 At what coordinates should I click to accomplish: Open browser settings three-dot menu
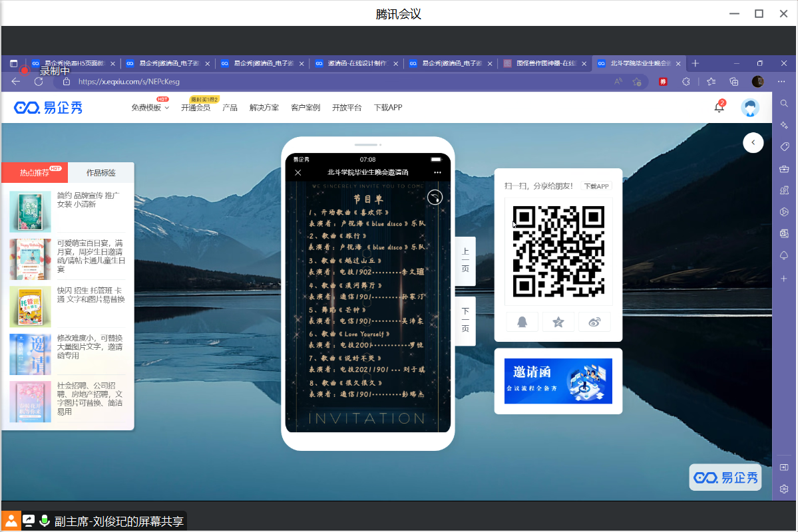pyautogui.click(x=781, y=81)
